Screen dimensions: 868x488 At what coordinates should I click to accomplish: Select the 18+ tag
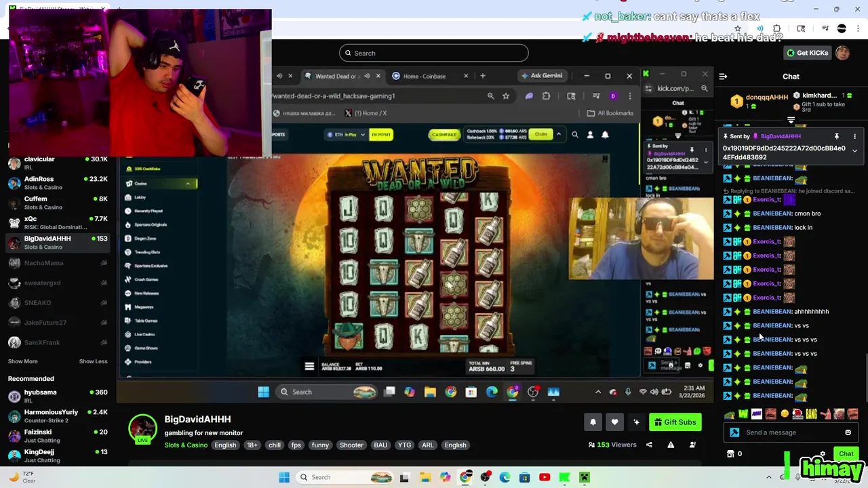pos(252,445)
